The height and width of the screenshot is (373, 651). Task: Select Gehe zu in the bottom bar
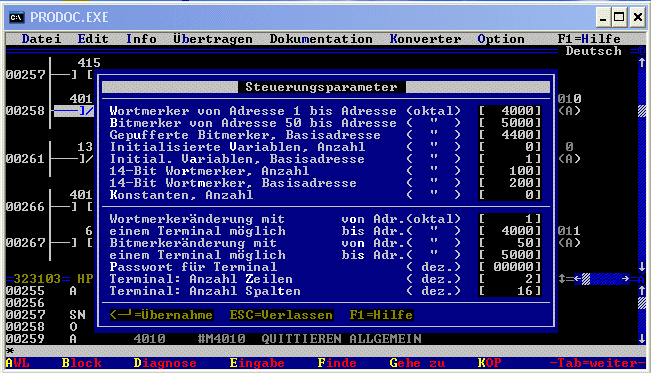click(x=417, y=363)
